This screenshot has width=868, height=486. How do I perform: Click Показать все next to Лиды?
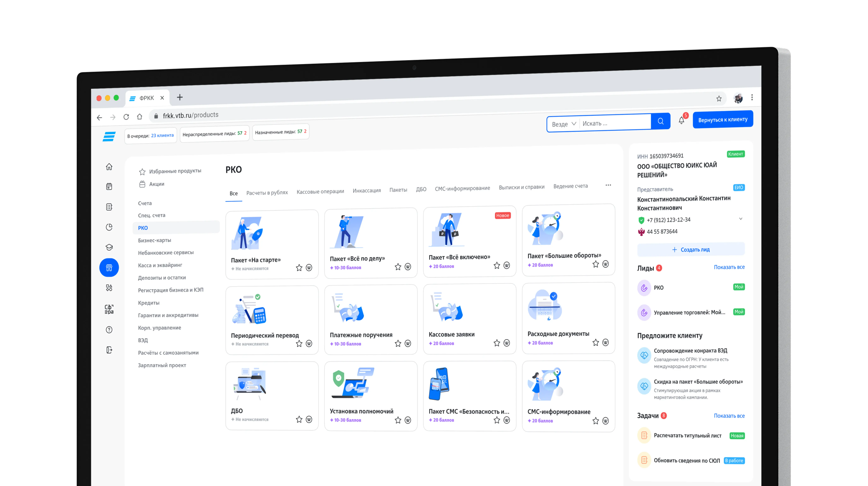point(729,267)
